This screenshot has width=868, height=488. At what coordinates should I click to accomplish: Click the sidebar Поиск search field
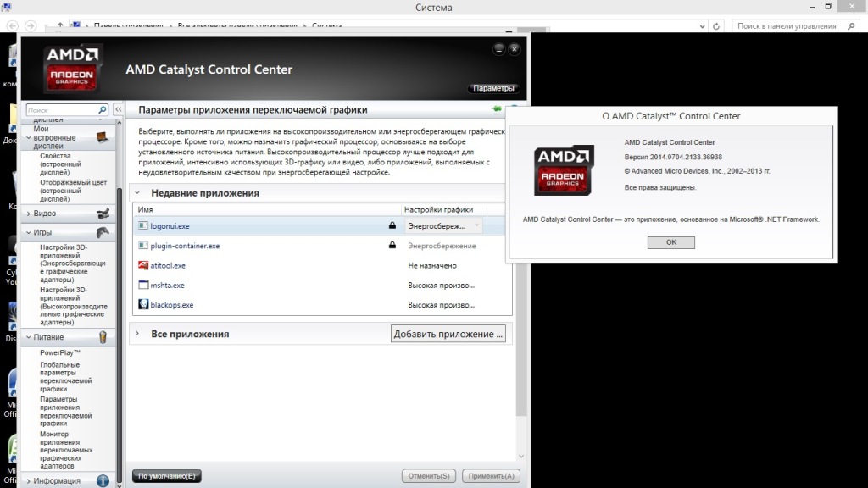tap(60, 110)
